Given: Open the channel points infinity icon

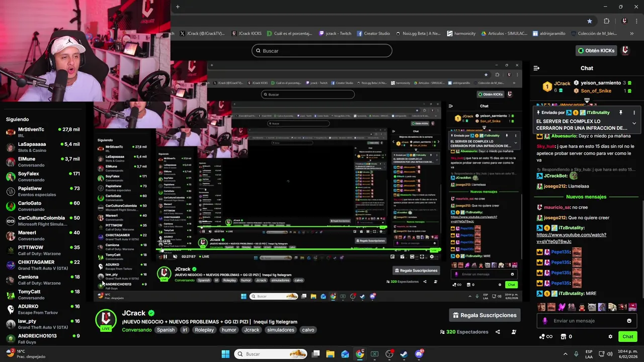Looking at the screenshot, I should pyautogui.click(x=546, y=337).
